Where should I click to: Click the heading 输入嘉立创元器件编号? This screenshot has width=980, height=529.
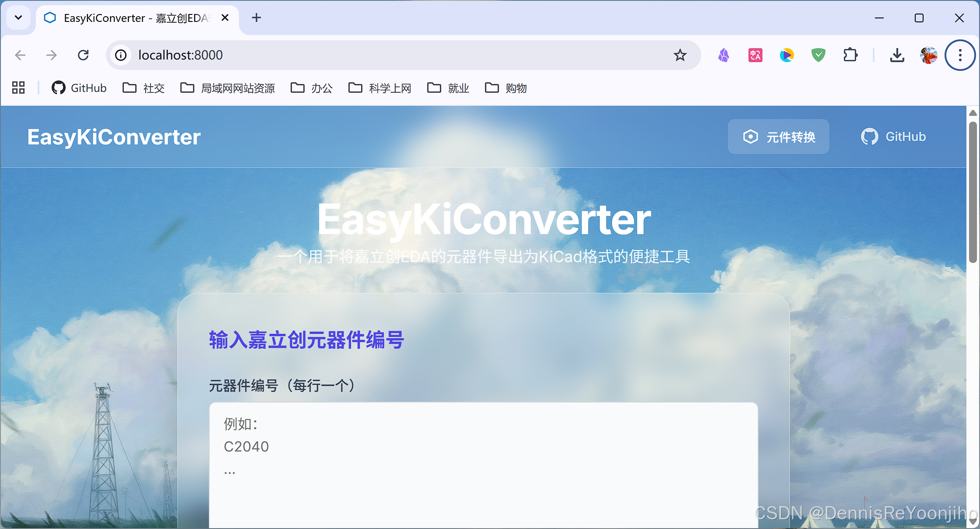(306, 340)
